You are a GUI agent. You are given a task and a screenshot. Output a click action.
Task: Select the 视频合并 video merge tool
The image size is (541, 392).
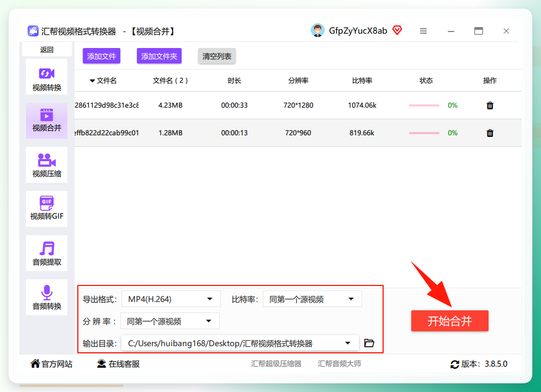[x=46, y=121]
